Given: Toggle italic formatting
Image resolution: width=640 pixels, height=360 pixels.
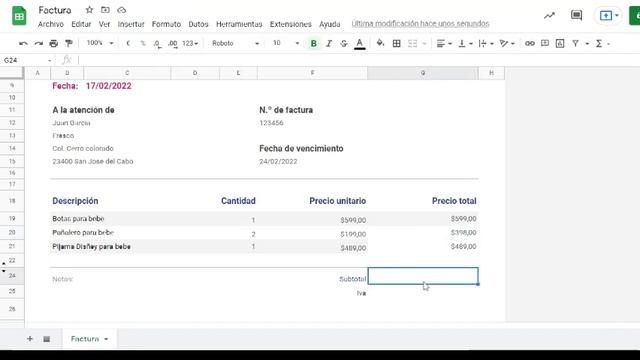Looking at the screenshot, I should (329, 43).
